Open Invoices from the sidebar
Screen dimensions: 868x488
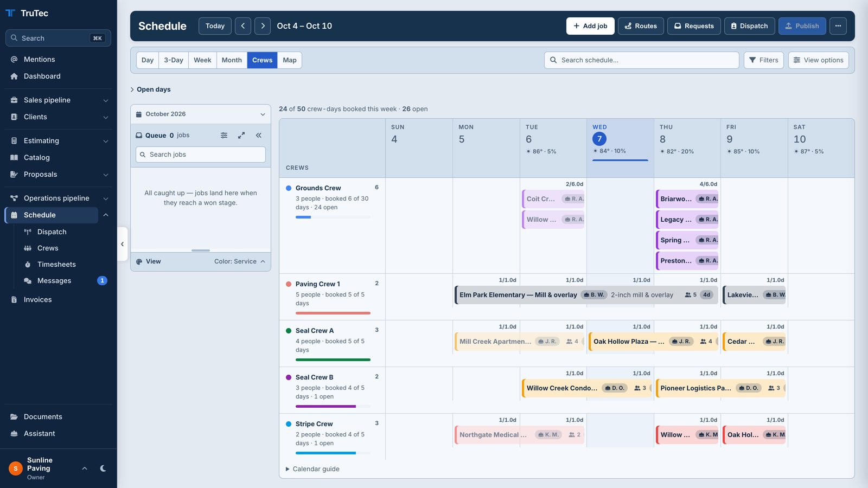pyautogui.click(x=58, y=300)
